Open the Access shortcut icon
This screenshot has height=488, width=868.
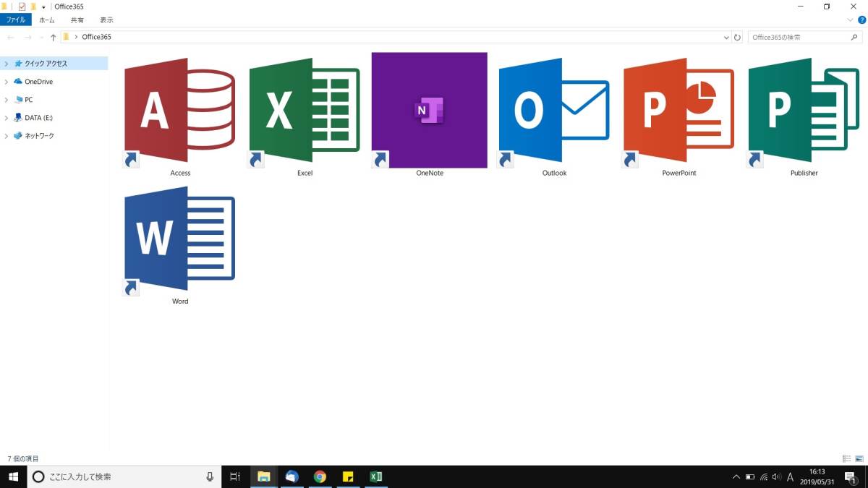(180, 111)
